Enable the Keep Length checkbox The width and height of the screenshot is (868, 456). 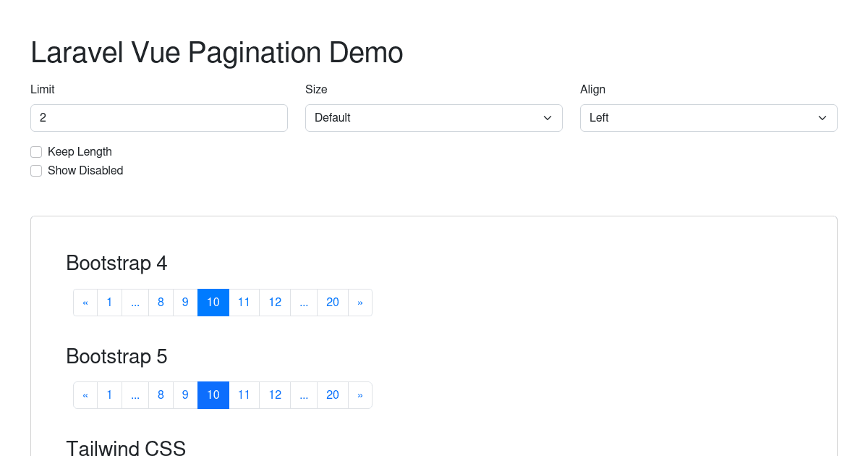(36, 152)
